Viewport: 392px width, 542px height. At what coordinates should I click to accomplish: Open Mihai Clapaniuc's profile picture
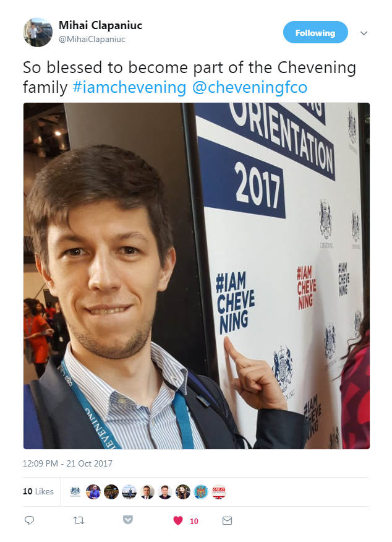pyautogui.click(x=38, y=32)
